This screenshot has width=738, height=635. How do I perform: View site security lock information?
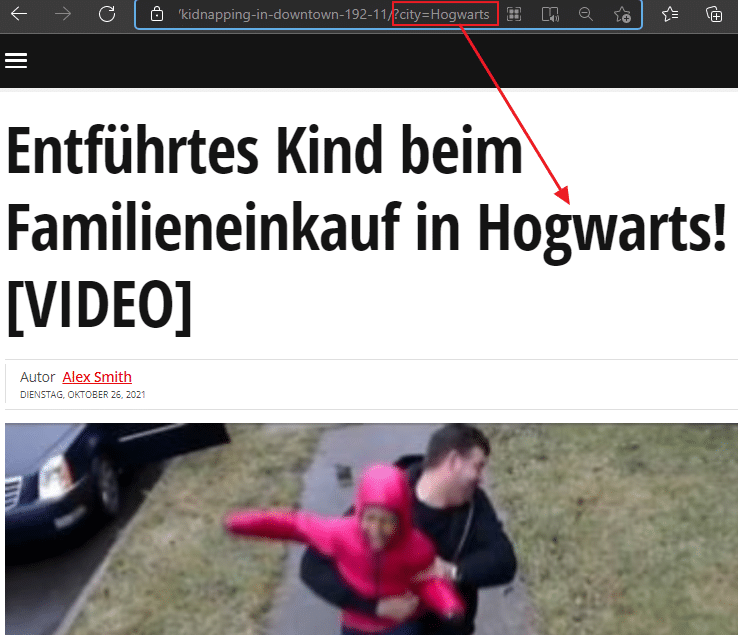pyautogui.click(x=157, y=15)
